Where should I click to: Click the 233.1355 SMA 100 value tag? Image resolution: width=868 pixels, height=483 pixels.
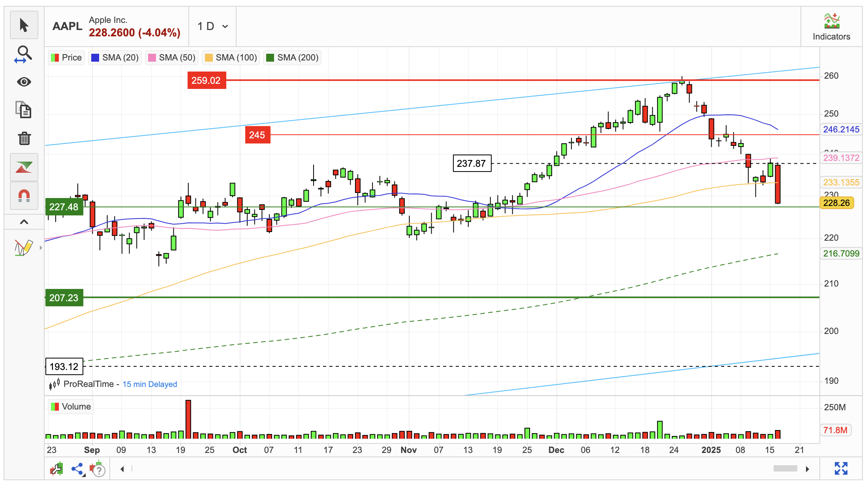841,182
